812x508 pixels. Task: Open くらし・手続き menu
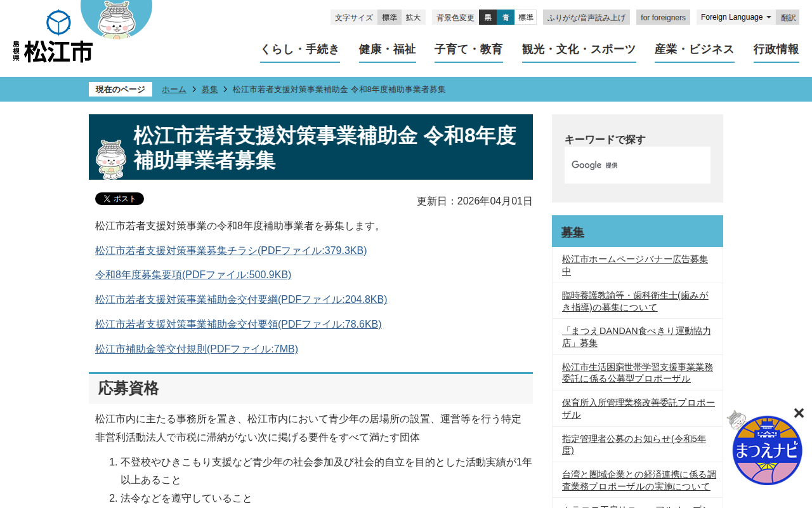click(x=300, y=50)
